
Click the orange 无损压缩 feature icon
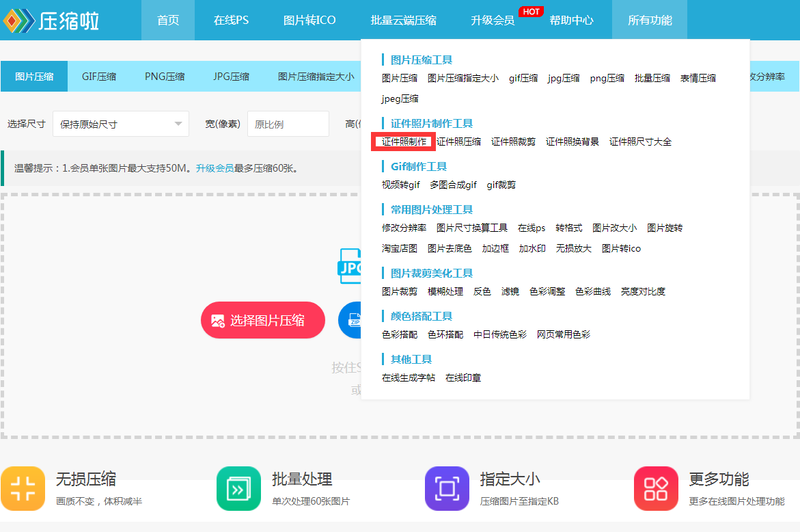point(23,488)
